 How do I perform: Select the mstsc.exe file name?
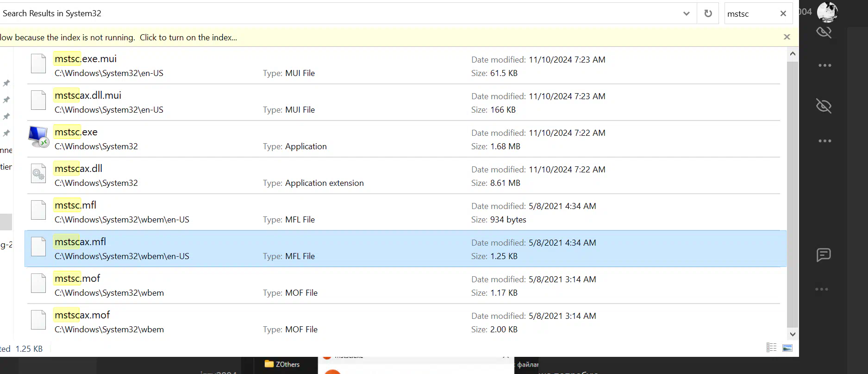(76, 132)
